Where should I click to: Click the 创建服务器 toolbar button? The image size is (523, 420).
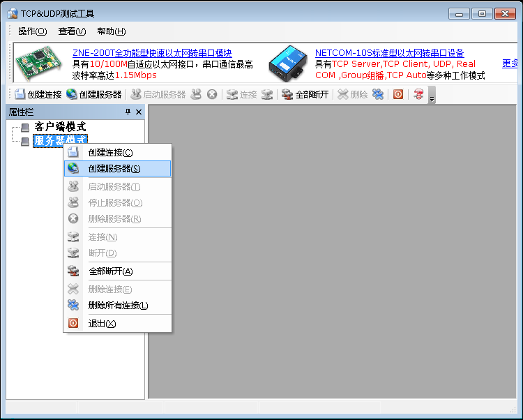pyautogui.click(x=93, y=94)
